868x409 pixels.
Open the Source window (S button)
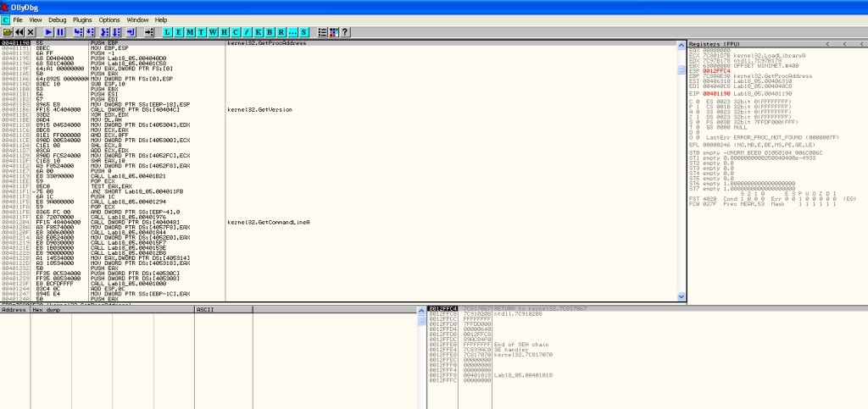pos(302,31)
